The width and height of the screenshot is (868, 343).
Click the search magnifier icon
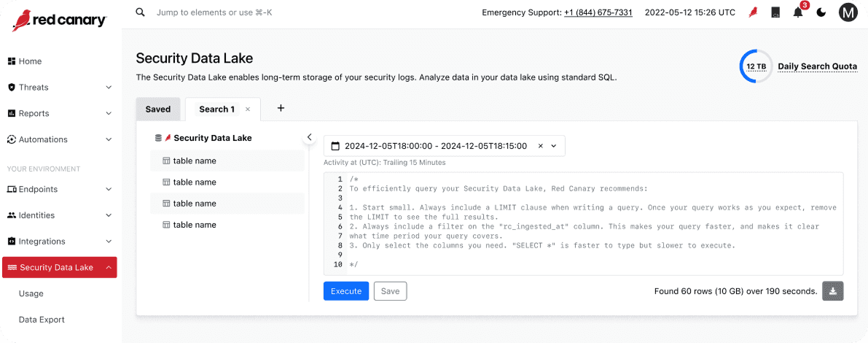(141, 12)
